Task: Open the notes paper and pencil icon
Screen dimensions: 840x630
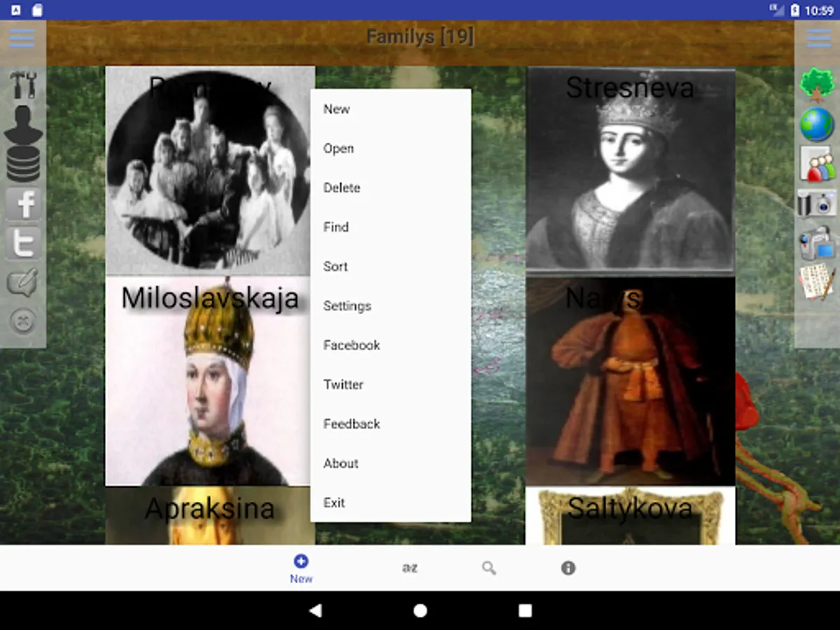Action: [x=817, y=282]
